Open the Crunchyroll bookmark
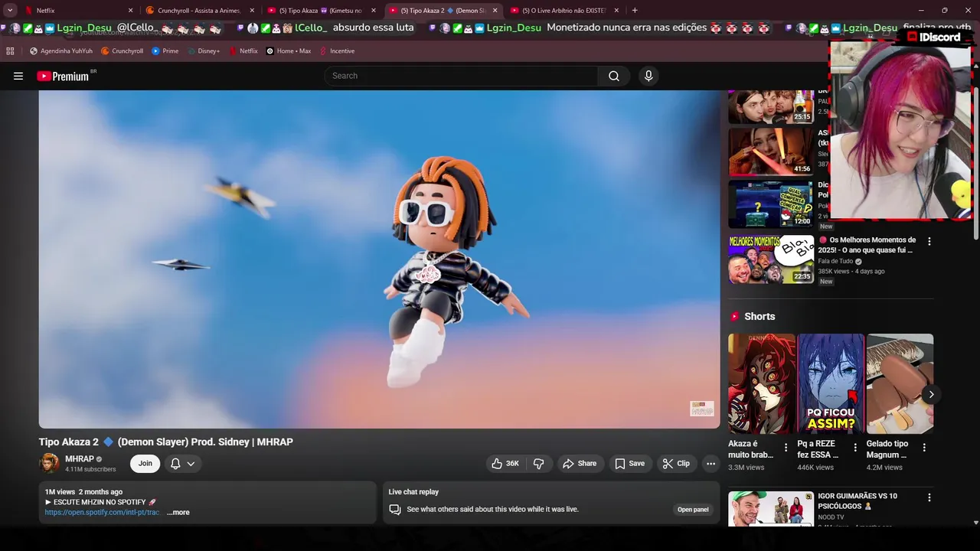This screenshot has height=551, width=980. 122,51
